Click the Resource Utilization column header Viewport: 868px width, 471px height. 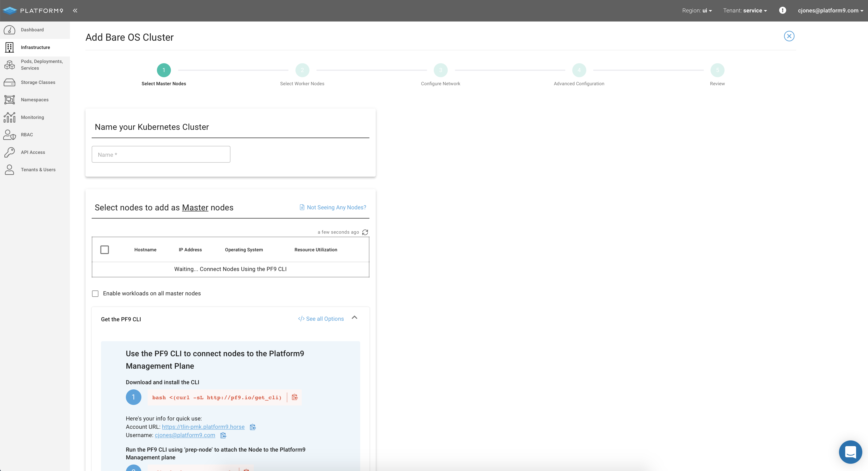point(316,250)
